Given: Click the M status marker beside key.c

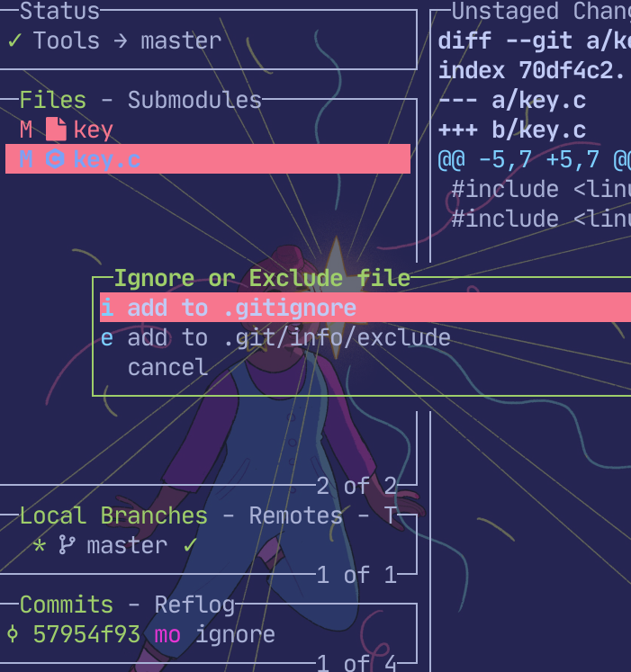Looking at the screenshot, I should pos(26,159).
